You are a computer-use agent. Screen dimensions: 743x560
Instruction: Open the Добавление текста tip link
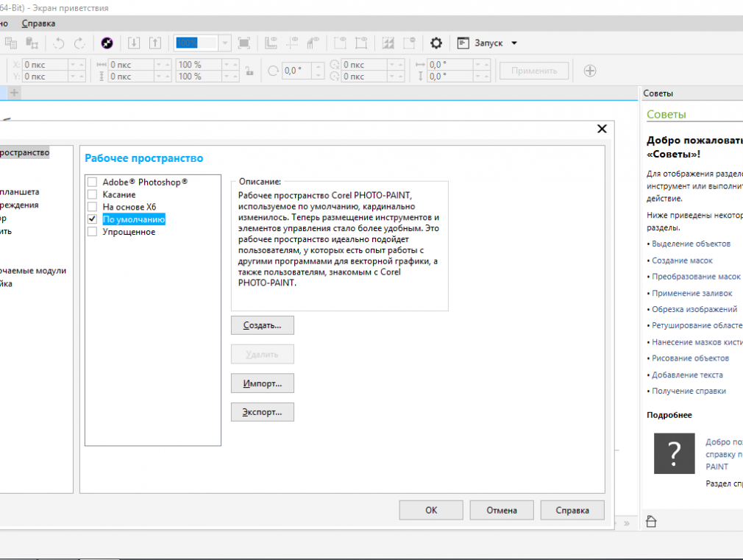(688, 375)
